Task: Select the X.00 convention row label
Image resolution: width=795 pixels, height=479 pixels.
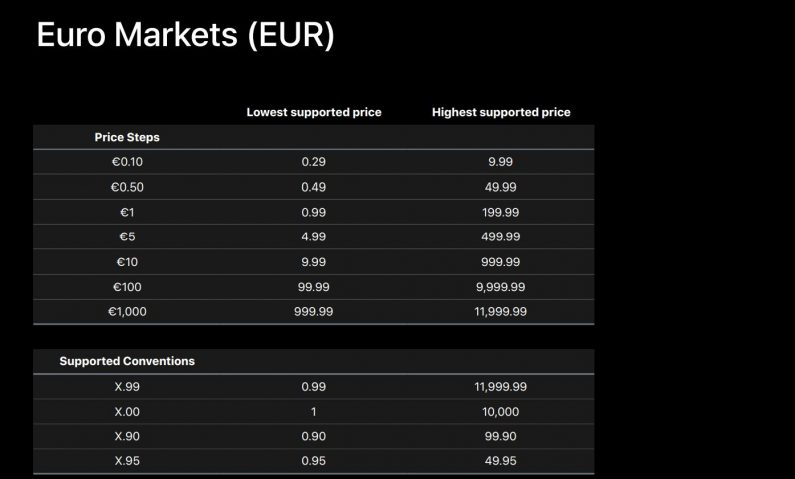Action: click(127, 411)
